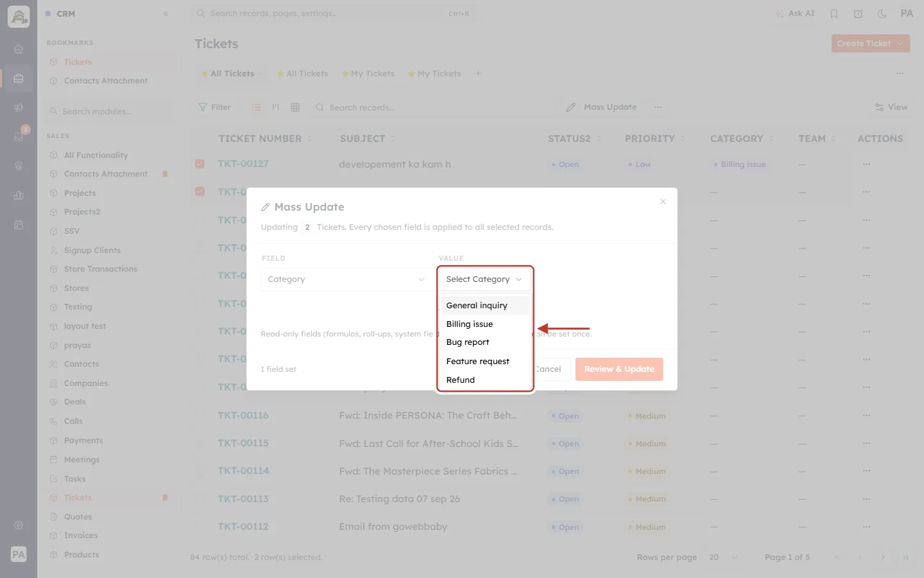Open actions menu for TKT-00127 row
The image size is (924, 578).
coord(867,164)
